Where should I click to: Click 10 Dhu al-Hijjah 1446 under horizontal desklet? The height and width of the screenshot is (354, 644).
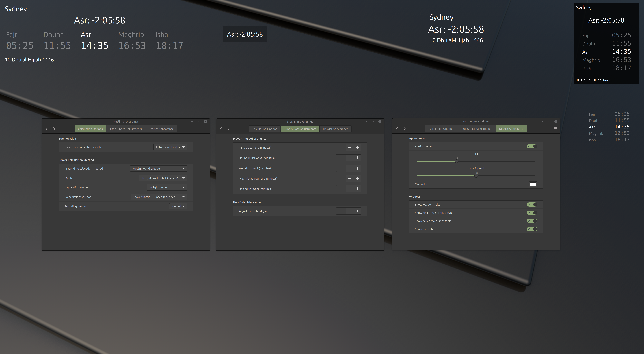click(x=29, y=60)
